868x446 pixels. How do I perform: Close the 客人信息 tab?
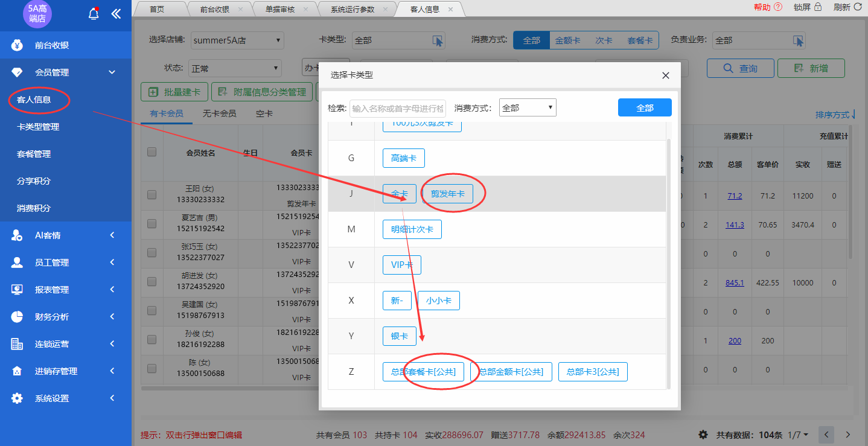450,9
